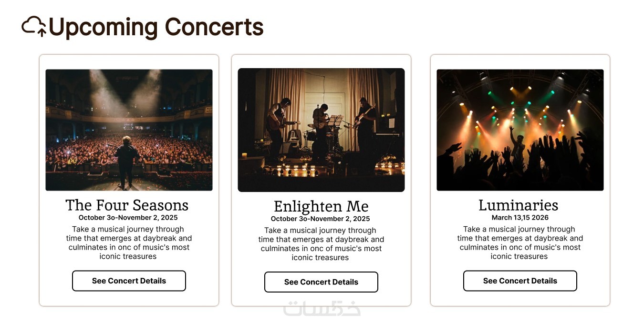Click The Four Seasons concert title
The height and width of the screenshot is (323, 644).
[x=127, y=205]
